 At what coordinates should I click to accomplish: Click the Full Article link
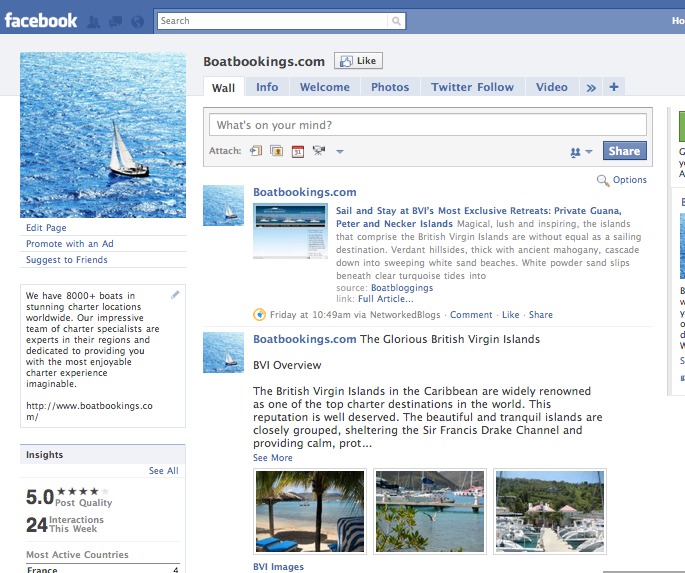tap(386, 299)
